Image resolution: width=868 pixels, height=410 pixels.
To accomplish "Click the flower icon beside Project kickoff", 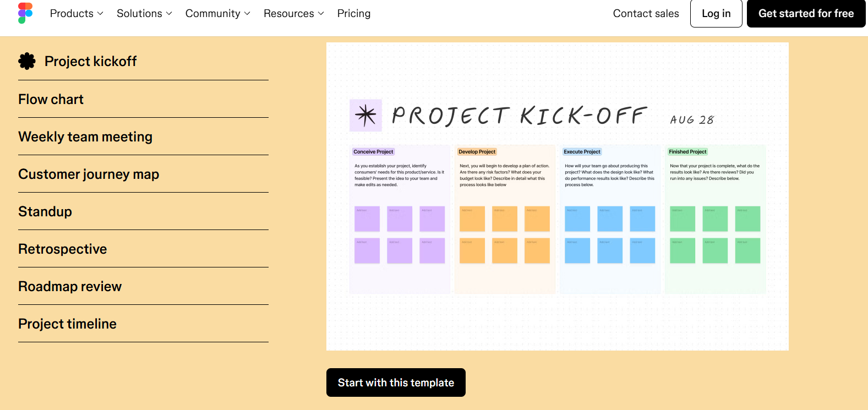I will coord(27,61).
